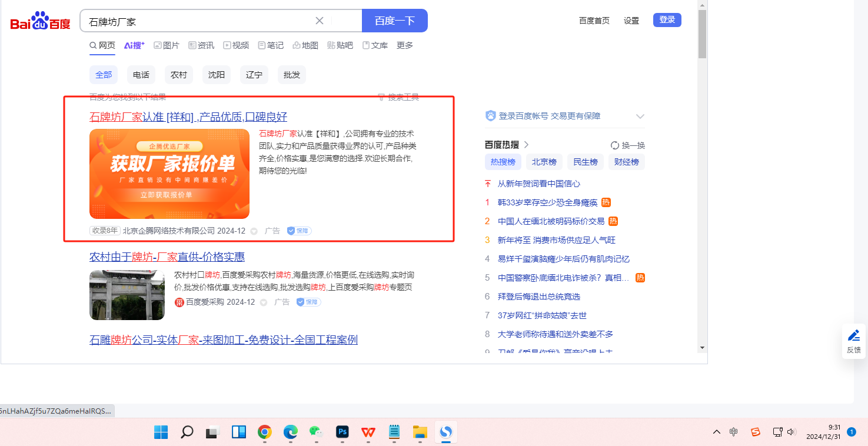
Task: Open the 文库 tab
Action: point(375,45)
